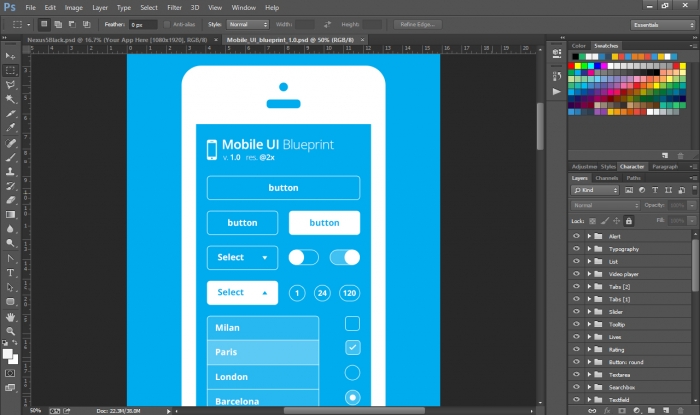Screen dimensions: 700x415
Task: Add layer mask icon
Action: click(x=621, y=411)
